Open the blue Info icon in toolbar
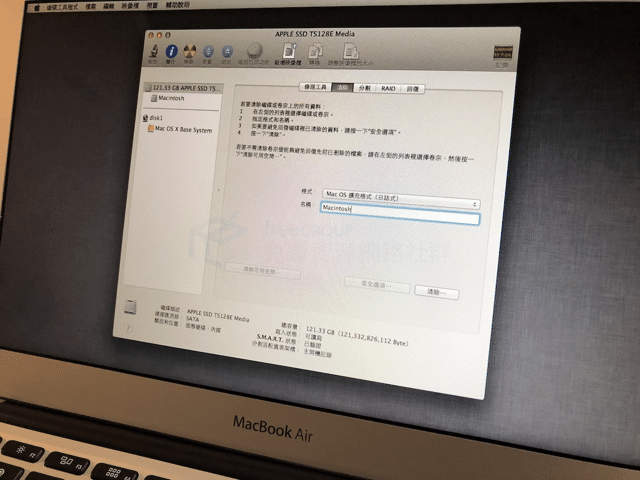 (x=171, y=51)
